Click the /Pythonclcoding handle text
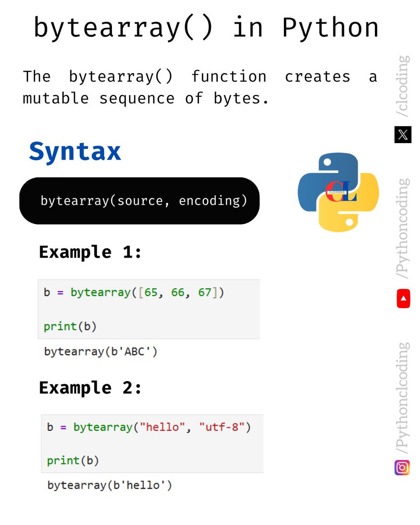420x525 pixels. click(403, 398)
